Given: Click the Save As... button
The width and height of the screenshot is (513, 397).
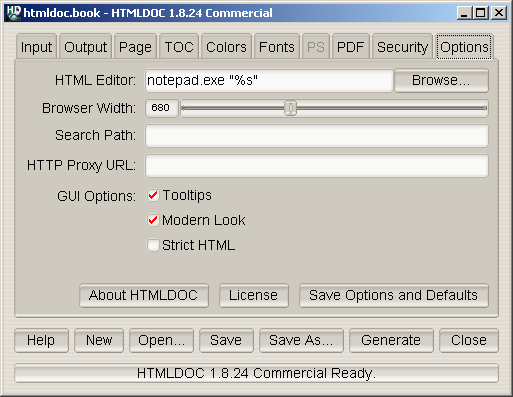Looking at the screenshot, I should 301,340.
